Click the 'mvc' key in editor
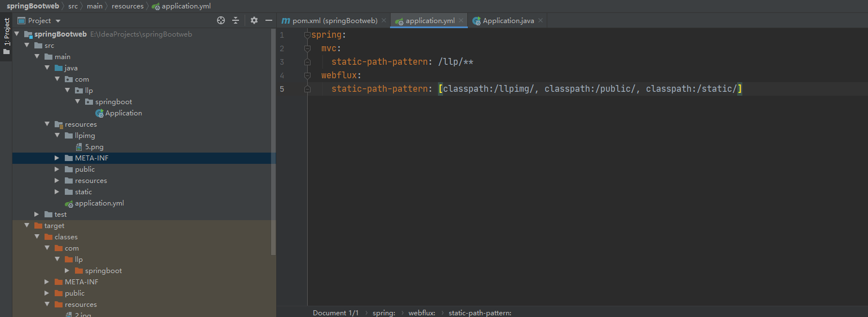Viewport: 868px width, 317px height. (x=329, y=48)
